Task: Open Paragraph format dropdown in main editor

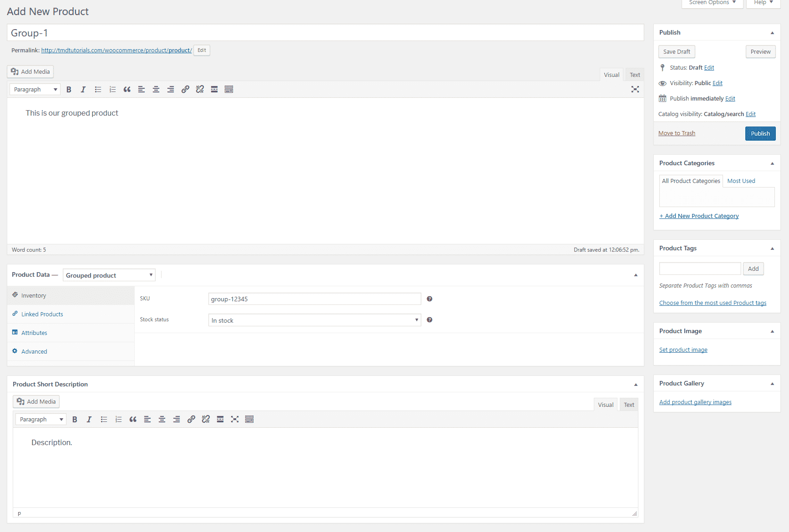Action: tap(35, 90)
